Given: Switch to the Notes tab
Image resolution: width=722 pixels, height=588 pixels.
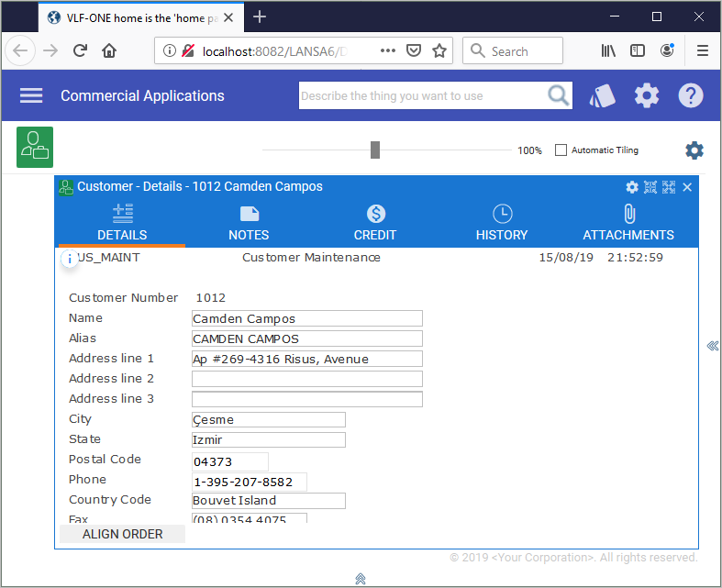Looking at the screenshot, I should 249,224.
